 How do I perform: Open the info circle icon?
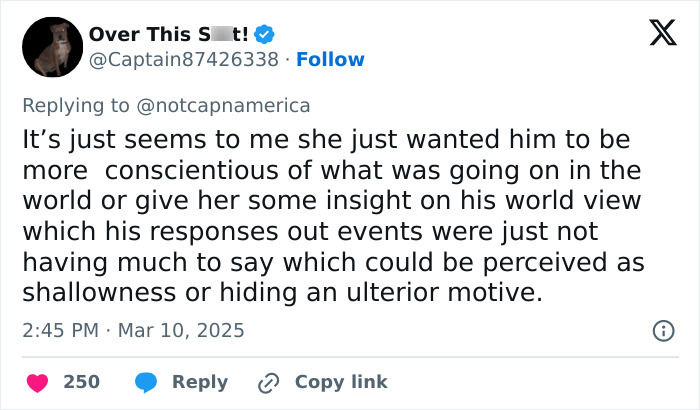click(x=661, y=330)
